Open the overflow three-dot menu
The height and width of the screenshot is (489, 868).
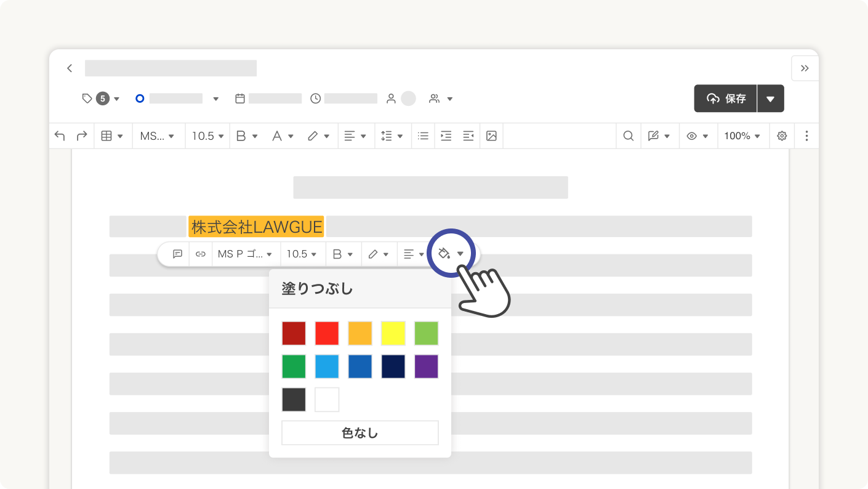pos(806,135)
